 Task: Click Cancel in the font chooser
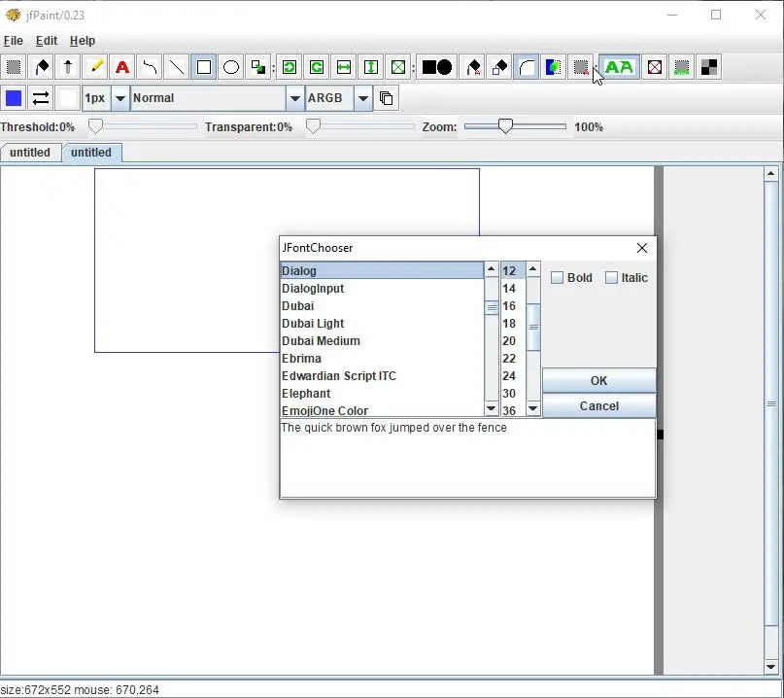coord(598,406)
